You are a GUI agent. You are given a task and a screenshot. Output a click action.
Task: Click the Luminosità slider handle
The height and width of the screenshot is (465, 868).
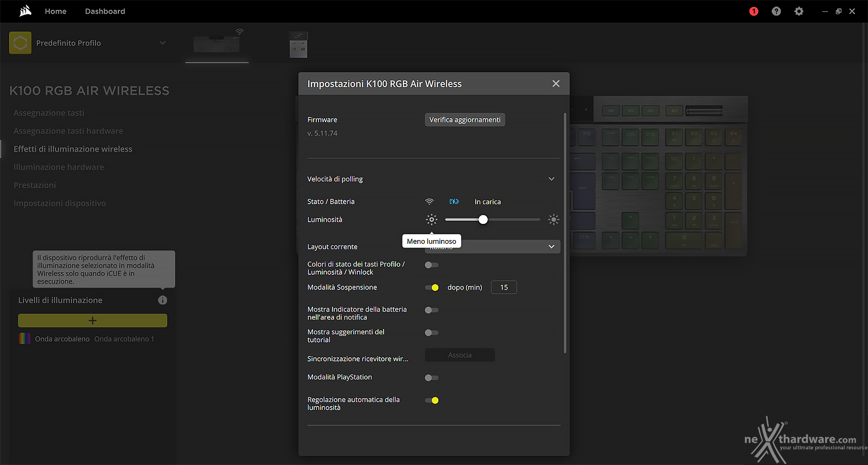[x=483, y=219]
